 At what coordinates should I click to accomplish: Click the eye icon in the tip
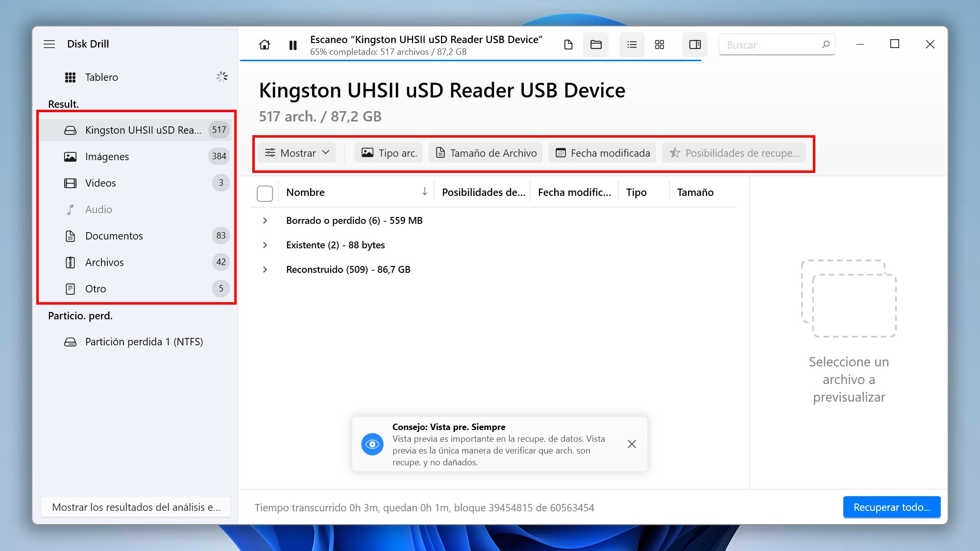372,444
